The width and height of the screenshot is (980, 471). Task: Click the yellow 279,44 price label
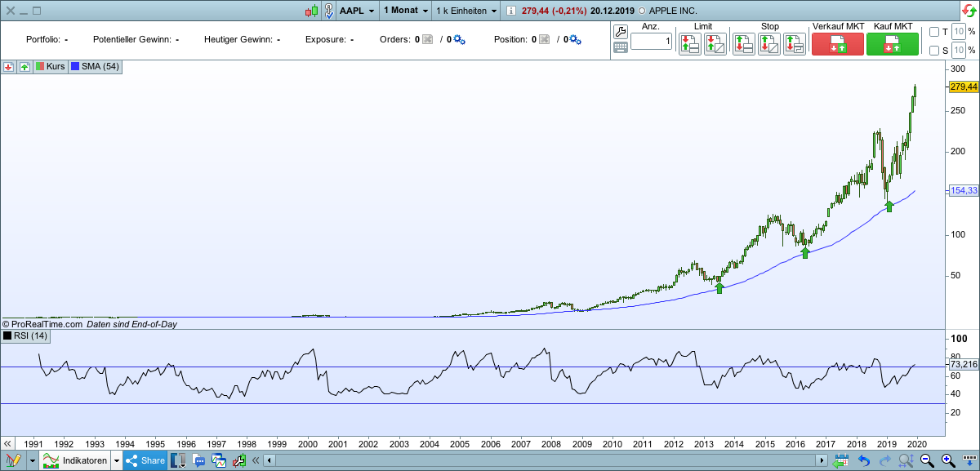coord(964,87)
